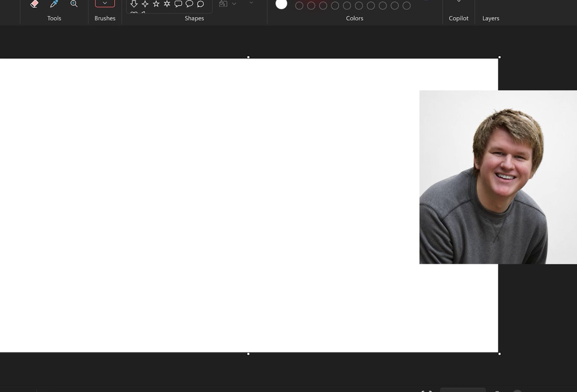
Task: Select the Magnifier zoom tool
Action: click(x=74, y=4)
